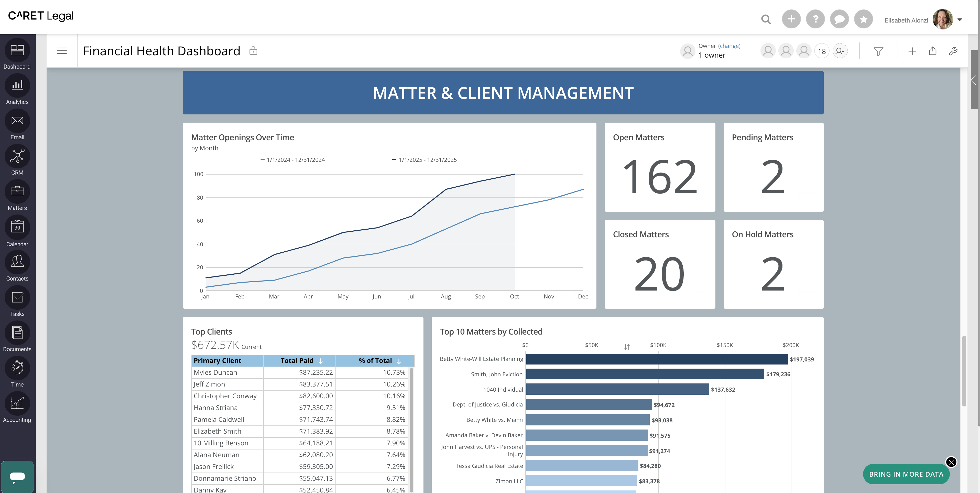
Task: Expand the right side panel chevron
Action: coord(974,80)
